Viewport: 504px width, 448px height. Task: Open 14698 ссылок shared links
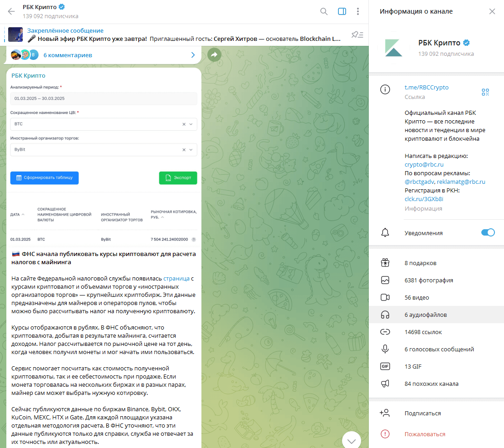(x=436, y=332)
